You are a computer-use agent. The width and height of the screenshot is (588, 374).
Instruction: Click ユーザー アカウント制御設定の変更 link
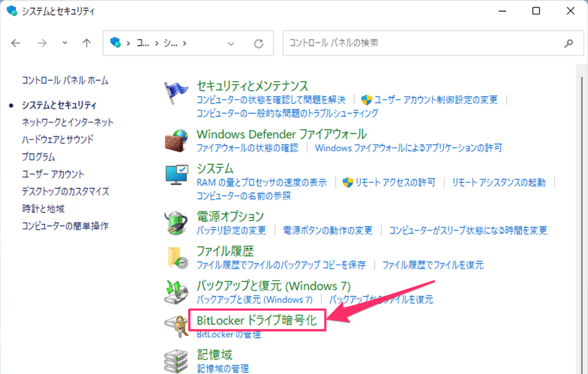click(x=436, y=100)
